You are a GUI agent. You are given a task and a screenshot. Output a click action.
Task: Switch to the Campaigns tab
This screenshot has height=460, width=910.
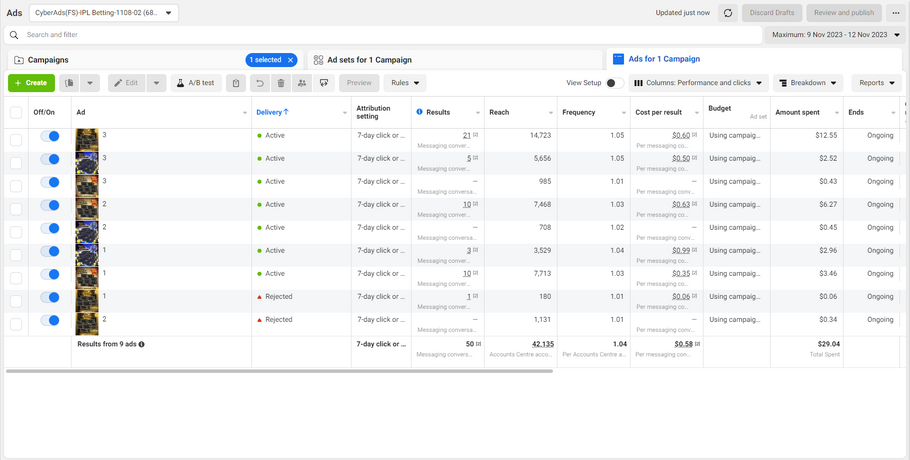48,60
